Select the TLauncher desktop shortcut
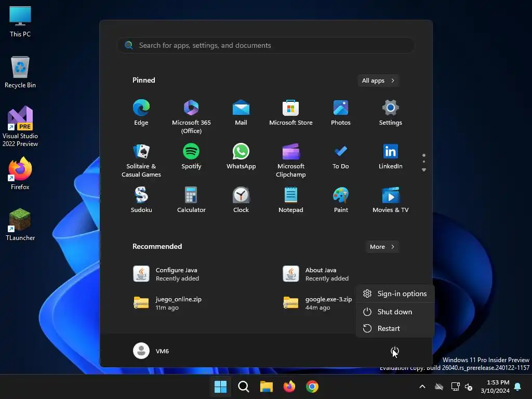The image size is (532, 399). (20, 224)
